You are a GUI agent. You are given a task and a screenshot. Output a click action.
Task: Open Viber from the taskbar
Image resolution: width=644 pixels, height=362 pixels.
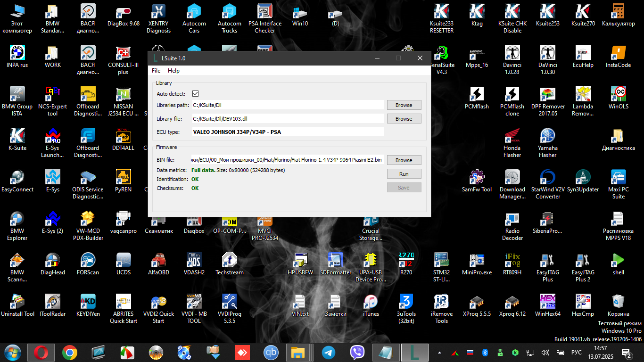(x=357, y=353)
